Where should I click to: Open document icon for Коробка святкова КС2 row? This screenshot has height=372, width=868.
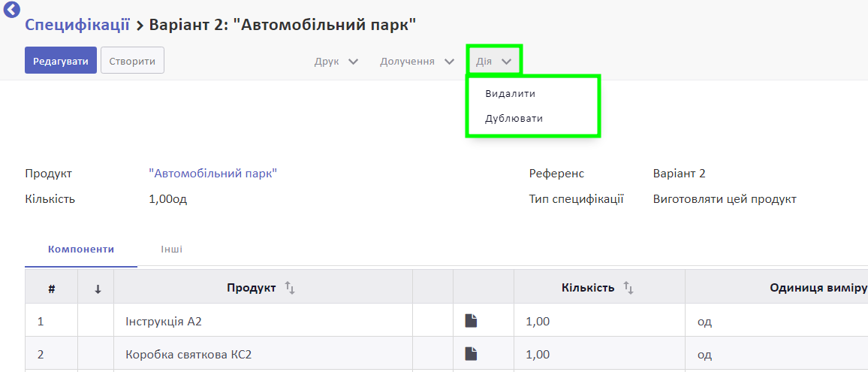(x=471, y=354)
